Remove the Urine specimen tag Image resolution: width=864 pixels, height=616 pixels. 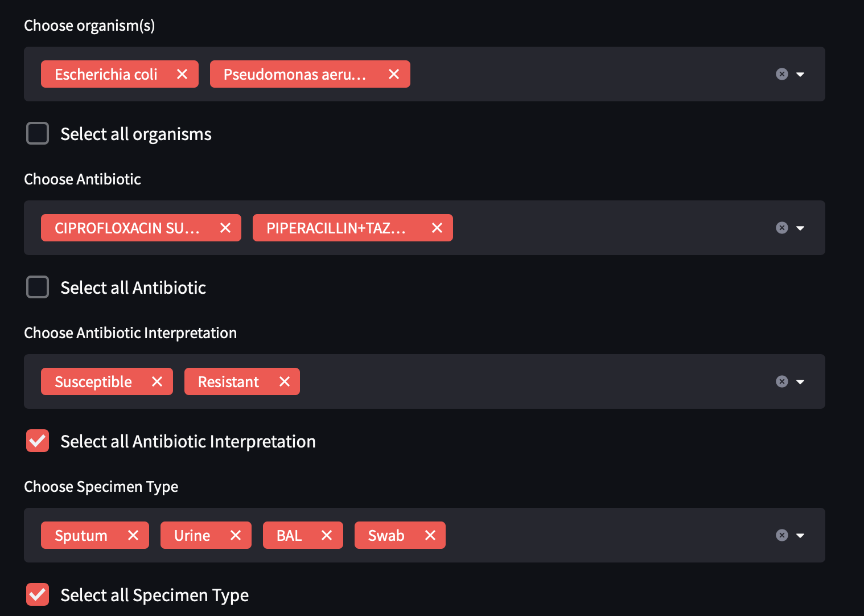pyautogui.click(x=235, y=535)
